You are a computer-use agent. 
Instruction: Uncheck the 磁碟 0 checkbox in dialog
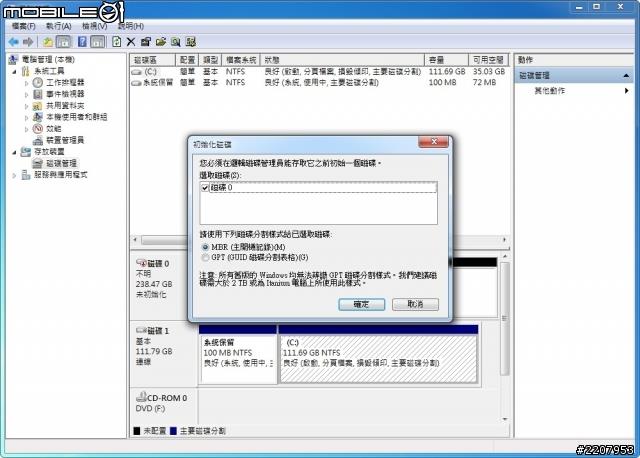click(205, 188)
